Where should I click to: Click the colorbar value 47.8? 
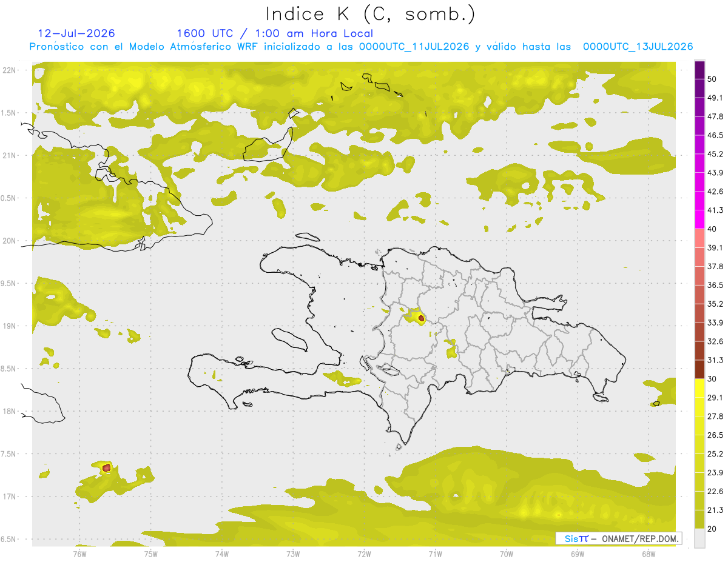(x=715, y=116)
